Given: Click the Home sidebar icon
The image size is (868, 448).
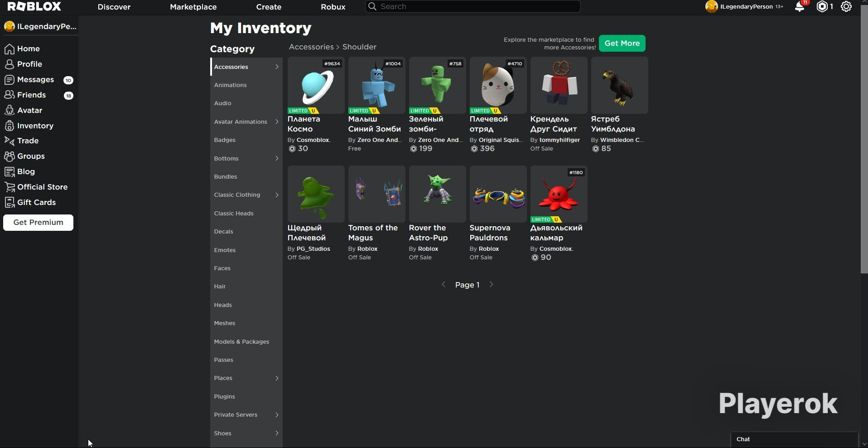Looking at the screenshot, I should pos(10,49).
